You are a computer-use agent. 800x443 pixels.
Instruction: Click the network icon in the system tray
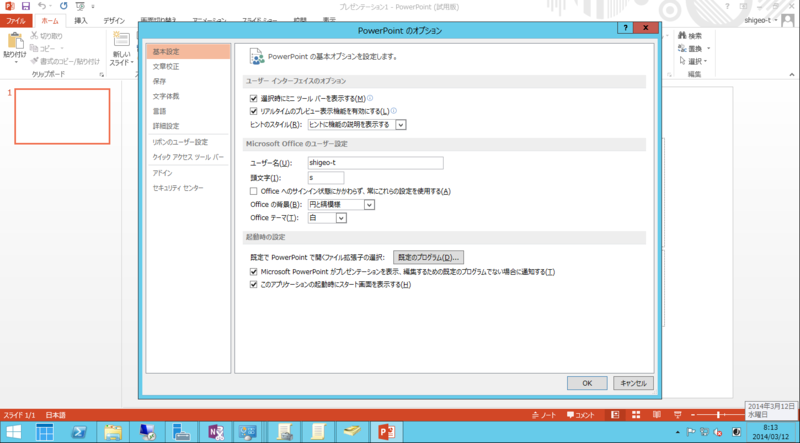tap(705, 432)
